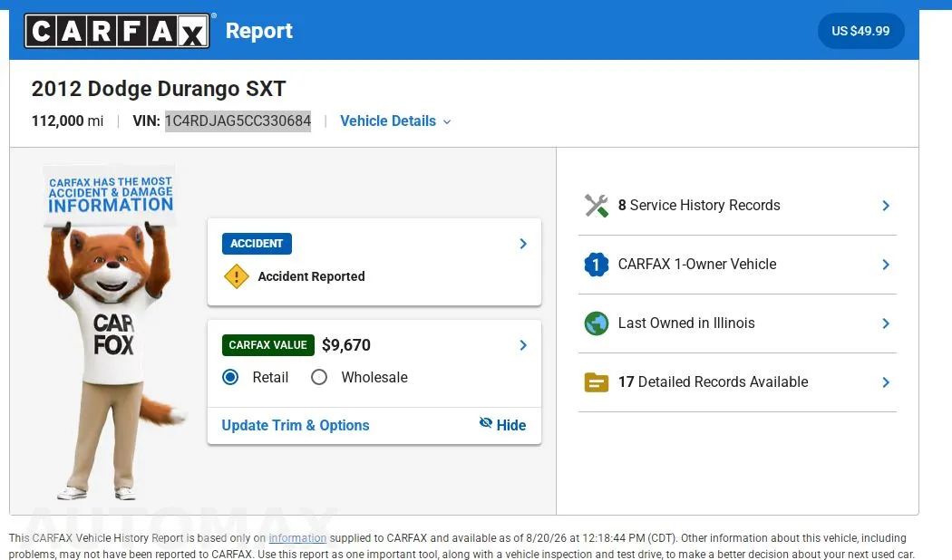Click Update Trim & Options link

click(x=296, y=425)
